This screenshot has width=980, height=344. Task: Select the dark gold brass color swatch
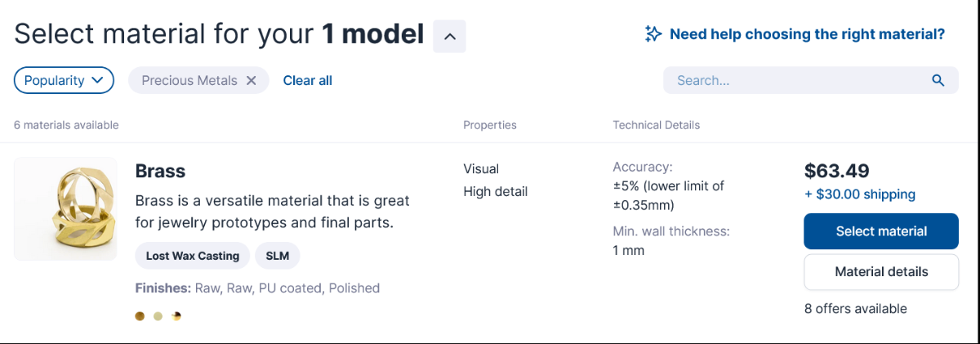[x=140, y=316]
